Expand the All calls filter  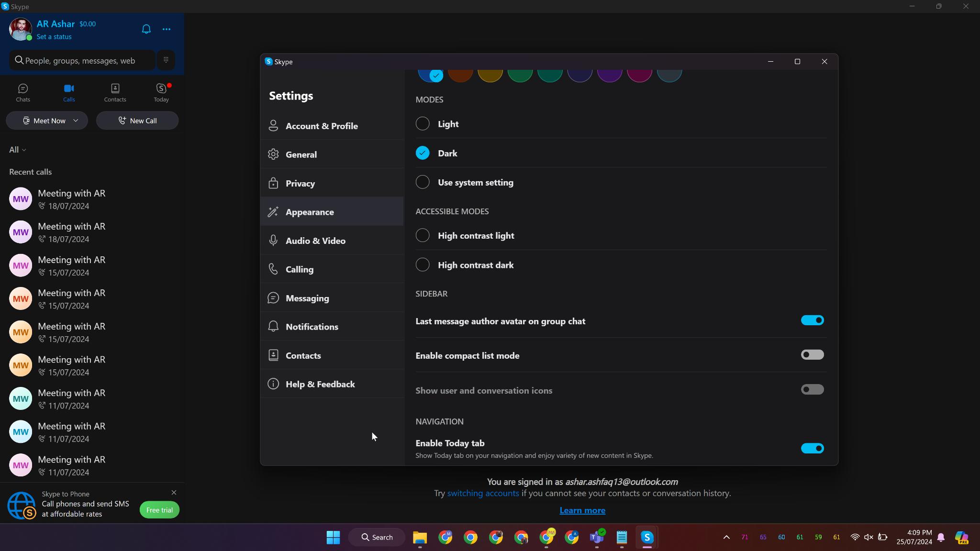coord(18,150)
